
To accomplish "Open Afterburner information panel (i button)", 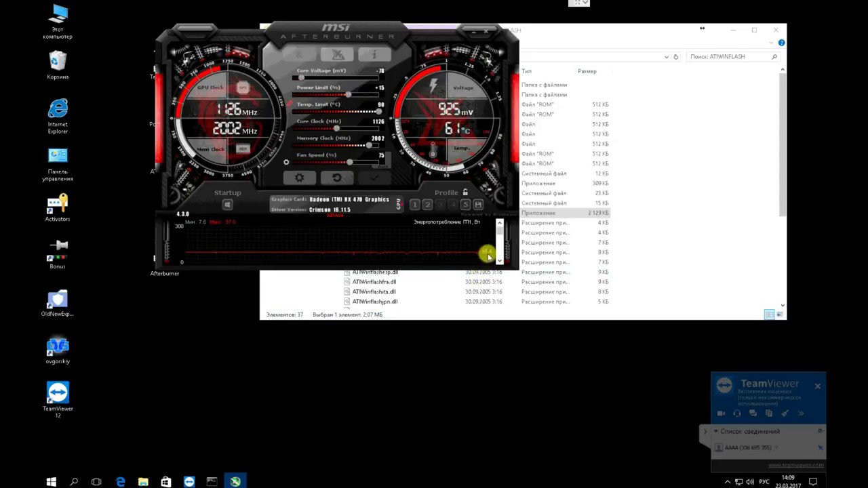I will pos(374,55).
